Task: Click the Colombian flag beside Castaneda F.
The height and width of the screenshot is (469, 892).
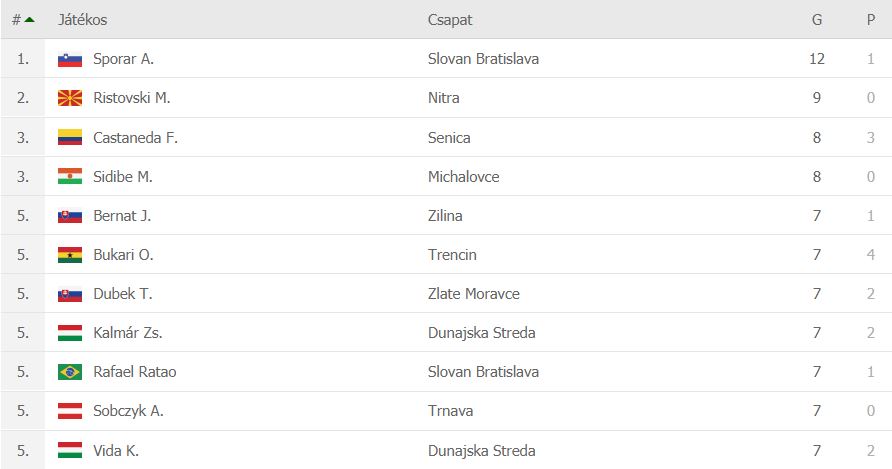Action: coord(70,137)
